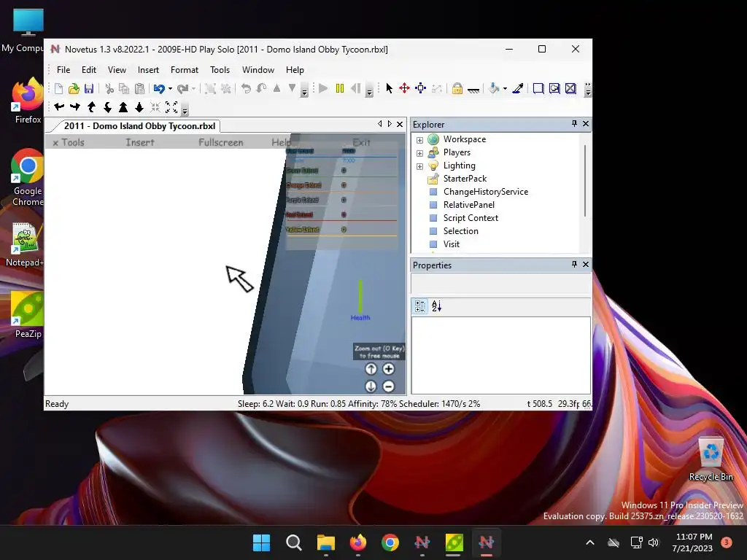The image size is (747, 560).
Task: Click the padlock Lock tool icon
Action: 457,88
